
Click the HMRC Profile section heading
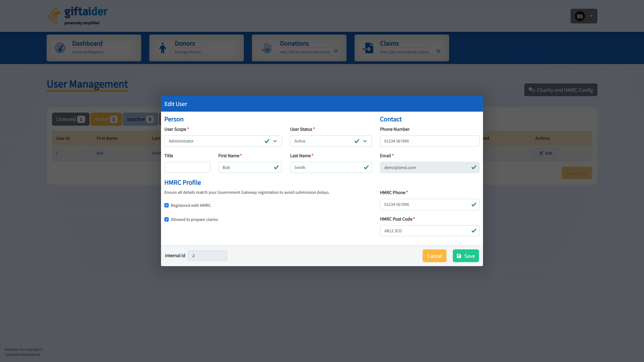(x=182, y=183)
